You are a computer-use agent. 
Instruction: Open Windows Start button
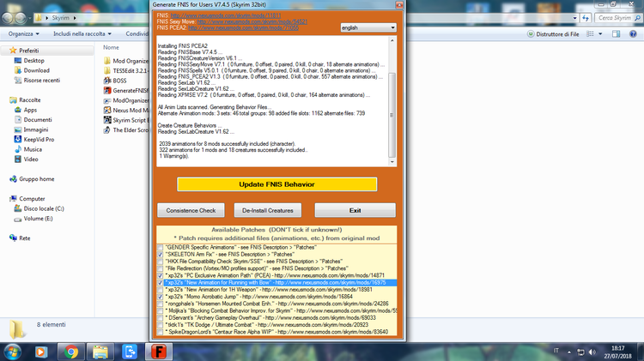click(12, 352)
